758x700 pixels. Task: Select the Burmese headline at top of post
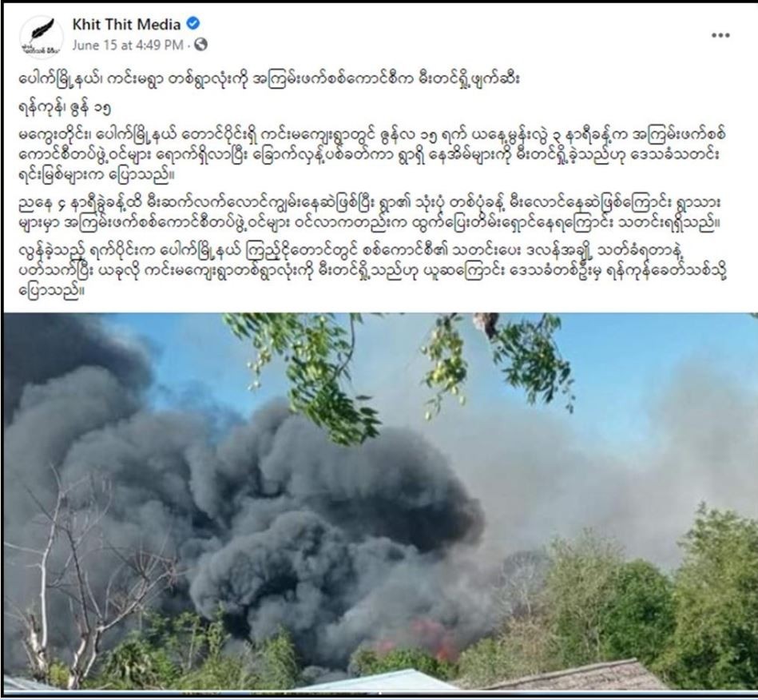270,80
